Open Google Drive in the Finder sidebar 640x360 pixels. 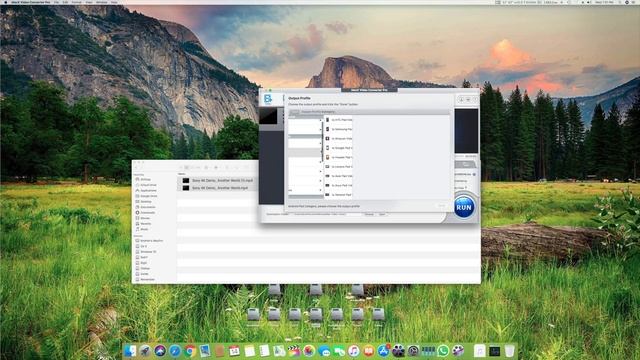click(x=146, y=196)
